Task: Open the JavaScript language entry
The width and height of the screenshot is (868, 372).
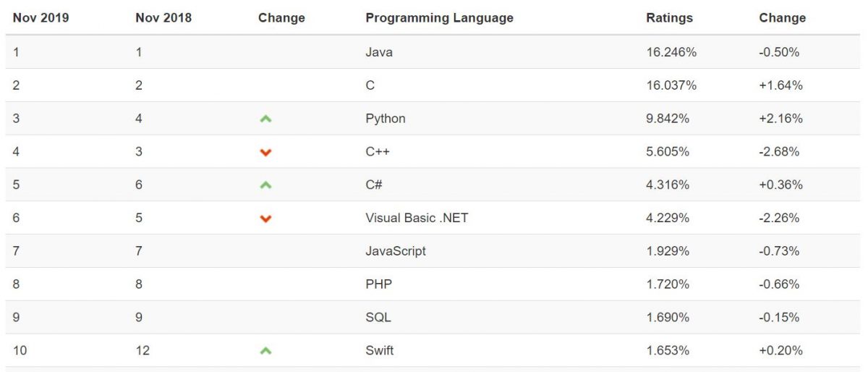Action: [x=396, y=251]
